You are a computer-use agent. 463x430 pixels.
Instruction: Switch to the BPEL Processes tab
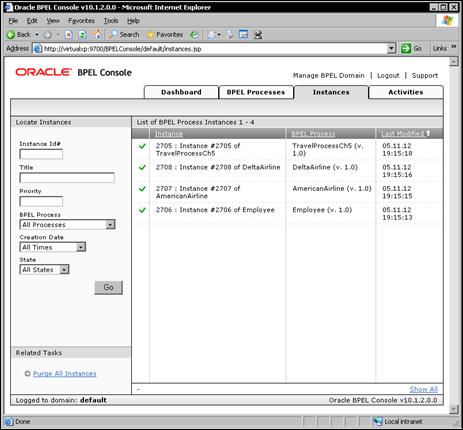coord(256,92)
